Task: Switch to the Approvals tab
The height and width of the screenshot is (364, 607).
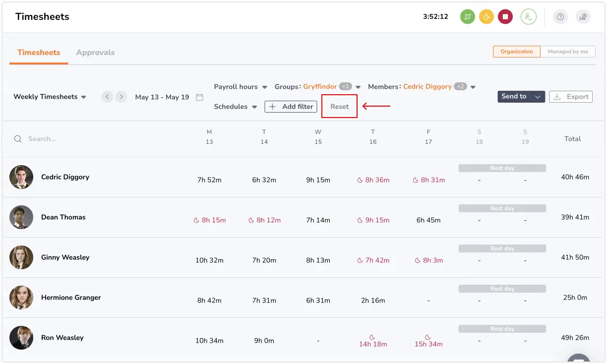Action: tap(95, 52)
